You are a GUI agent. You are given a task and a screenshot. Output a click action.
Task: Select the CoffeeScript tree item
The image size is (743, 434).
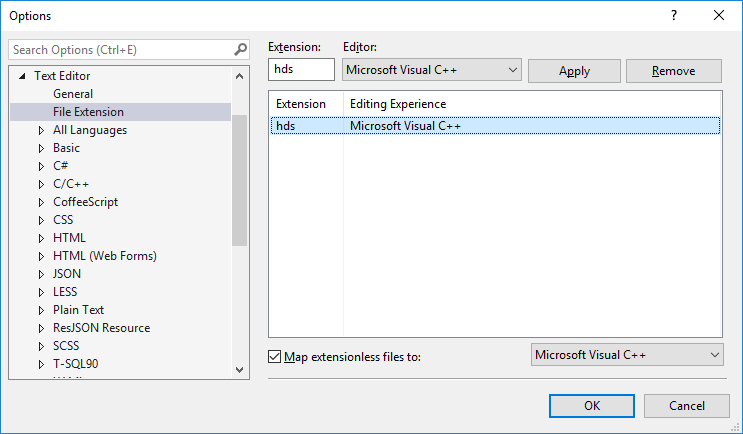[85, 202]
